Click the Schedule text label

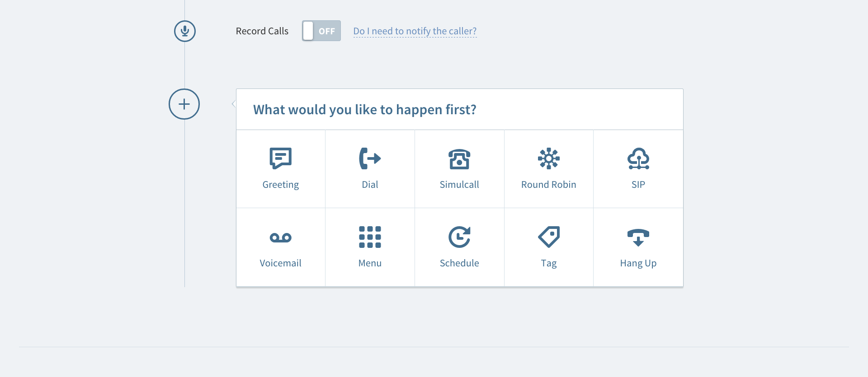[459, 263]
